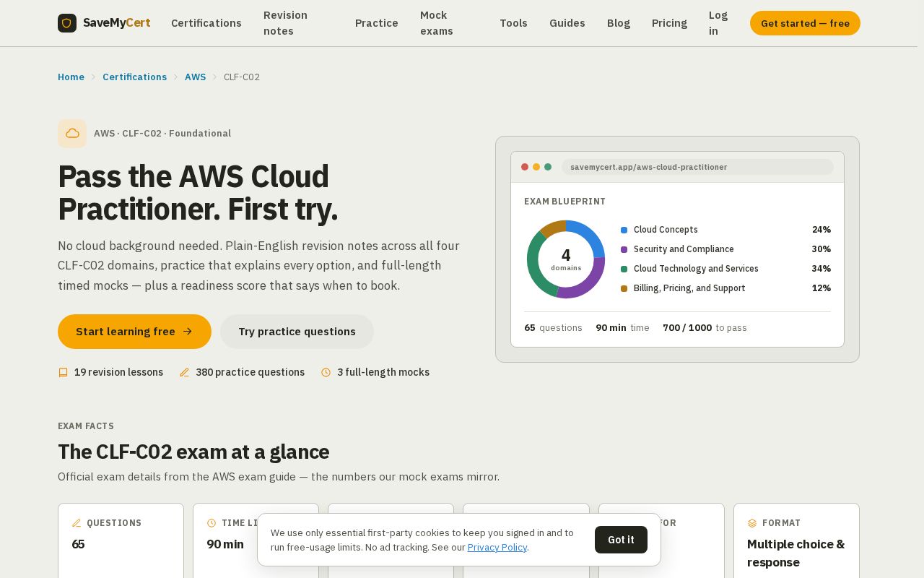
Task: Click the blue Cloud Concepts legend swatch
Action: [624, 230]
